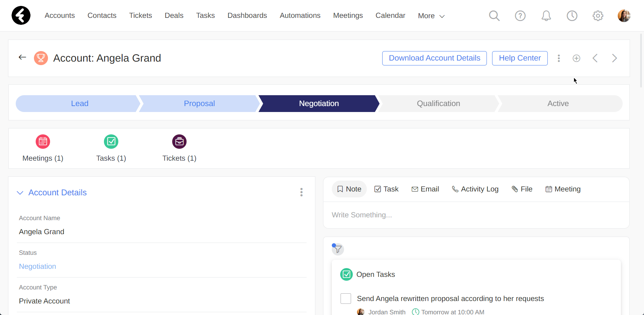Viewport: 644px width, 315px height.
Task: Go to the next account record
Action: coord(614,58)
